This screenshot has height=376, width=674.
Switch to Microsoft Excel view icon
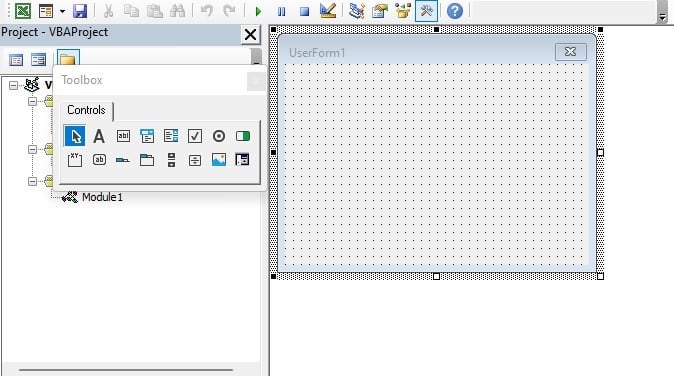pyautogui.click(x=23, y=11)
